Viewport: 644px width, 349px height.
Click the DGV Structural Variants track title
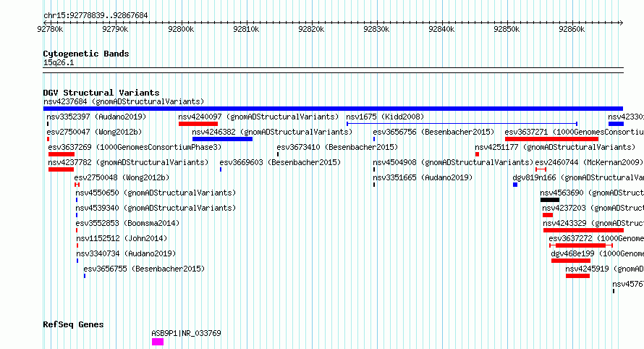click(101, 93)
